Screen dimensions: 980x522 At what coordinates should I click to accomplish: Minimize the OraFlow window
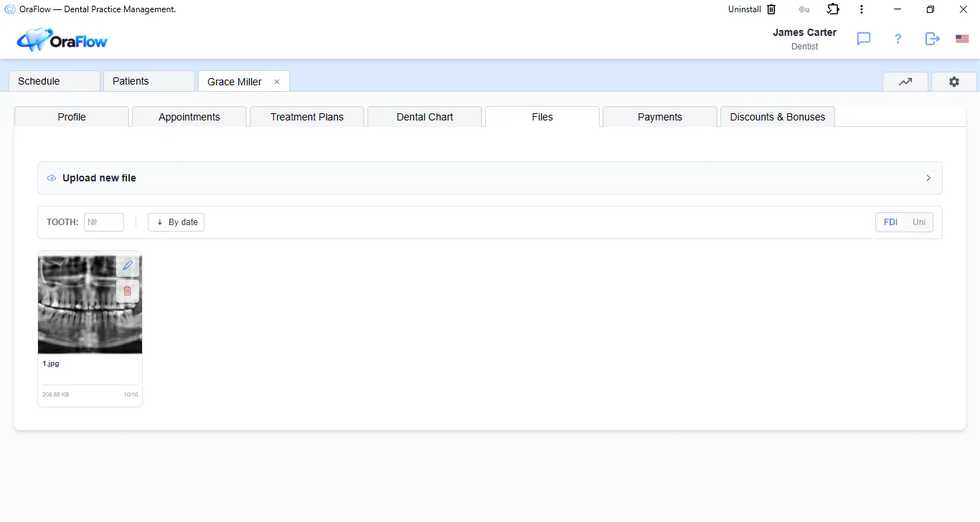(897, 9)
